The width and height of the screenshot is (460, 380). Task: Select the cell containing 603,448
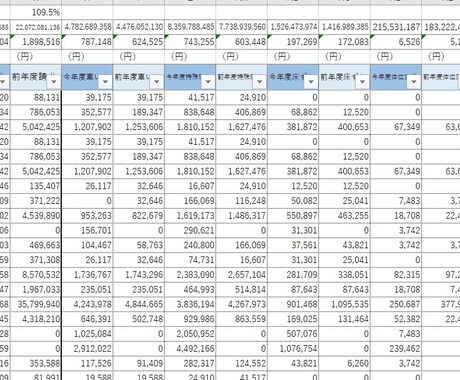(242, 42)
